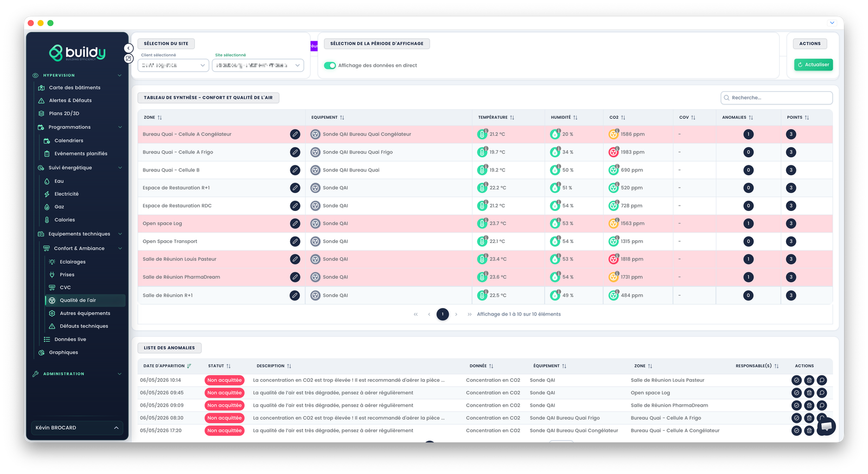The image size is (868, 474).
Task: Sort anomalies by Date d'apparition
Action: pyautogui.click(x=189, y=366)
